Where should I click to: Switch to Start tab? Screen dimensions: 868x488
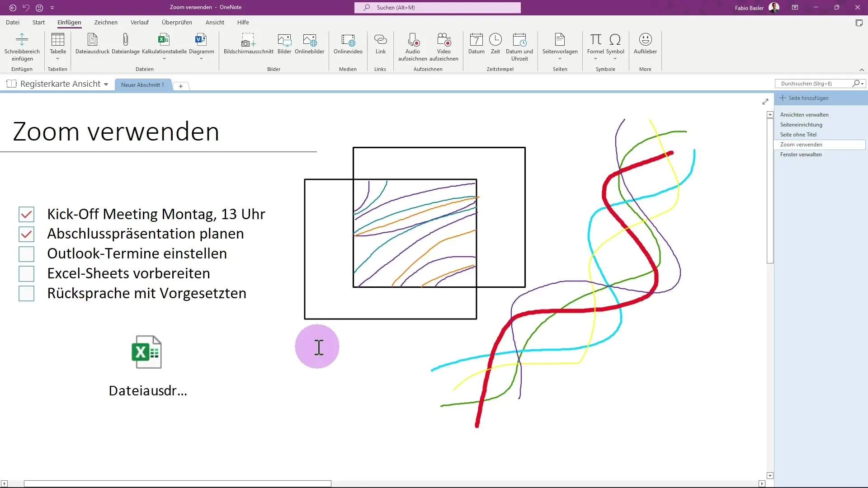coord(38,22)
